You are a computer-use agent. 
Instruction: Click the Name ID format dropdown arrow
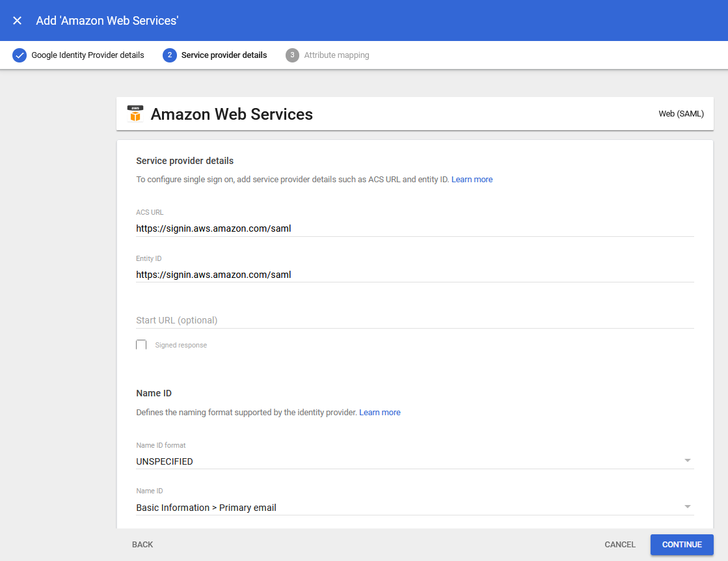click(x=688, y=460)
